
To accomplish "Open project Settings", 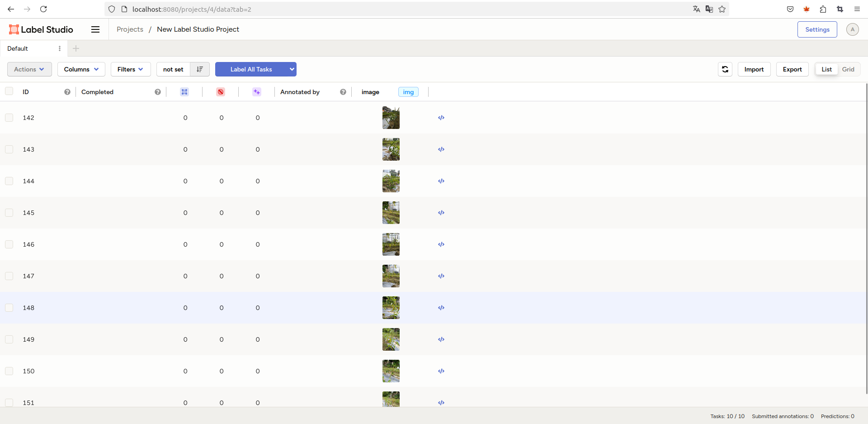I will [x=817, y=29].
